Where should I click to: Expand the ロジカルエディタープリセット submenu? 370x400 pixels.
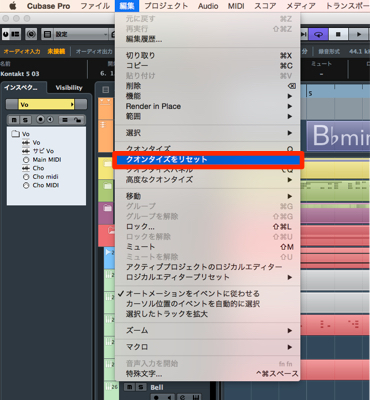click(x=207, y=277)
